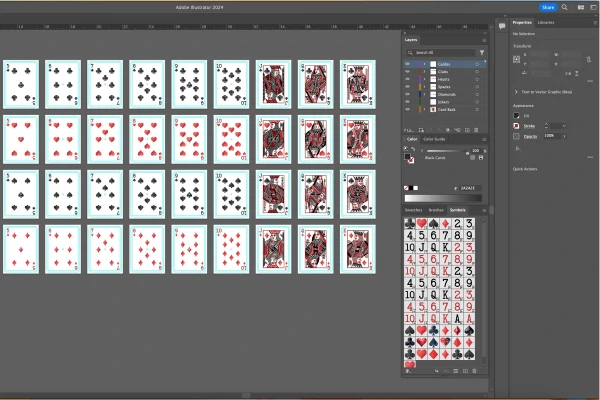Hide the Clubs layer with its eye icon
Screen dimensions: 600x400
[x=407, y=72]
